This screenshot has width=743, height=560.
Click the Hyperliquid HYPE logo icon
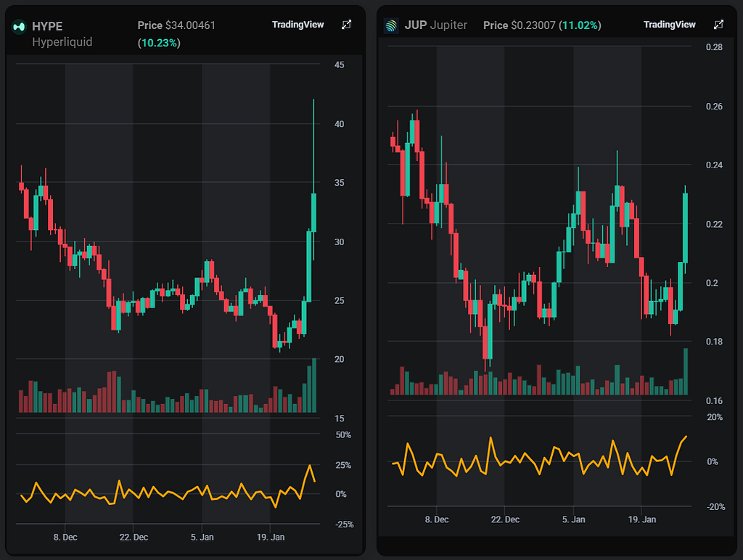18,27
